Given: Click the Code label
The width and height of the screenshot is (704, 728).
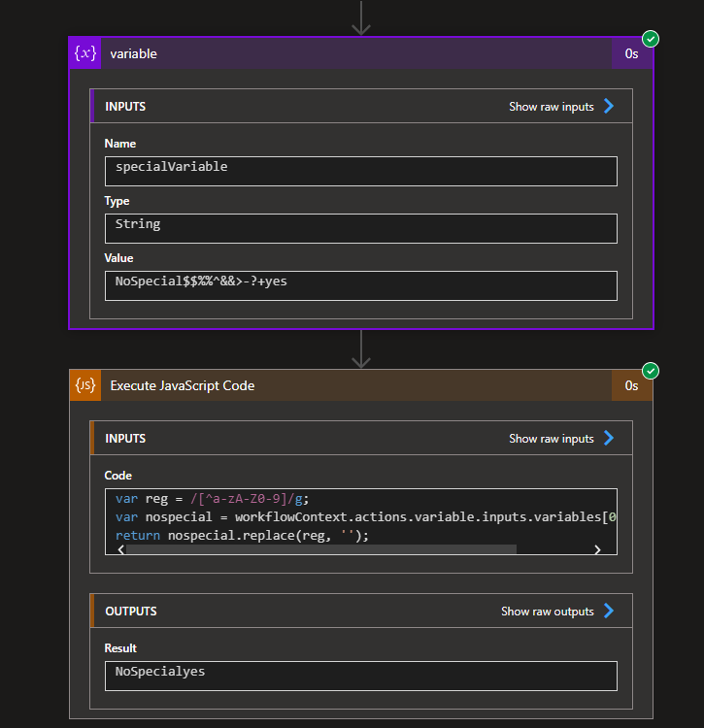Looking at the screenshot, I should click(x=117, y=476).
